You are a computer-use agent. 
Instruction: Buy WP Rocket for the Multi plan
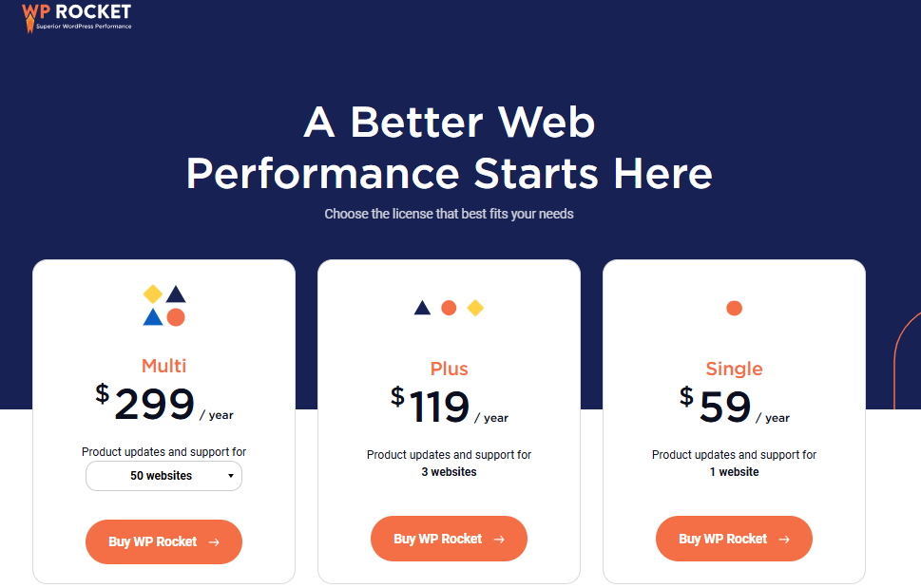[x=163, y=541]
